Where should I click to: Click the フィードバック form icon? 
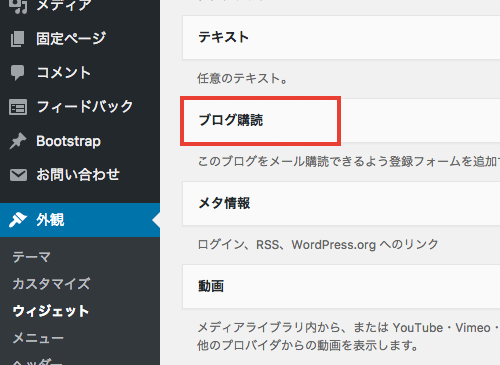(18, 107)
